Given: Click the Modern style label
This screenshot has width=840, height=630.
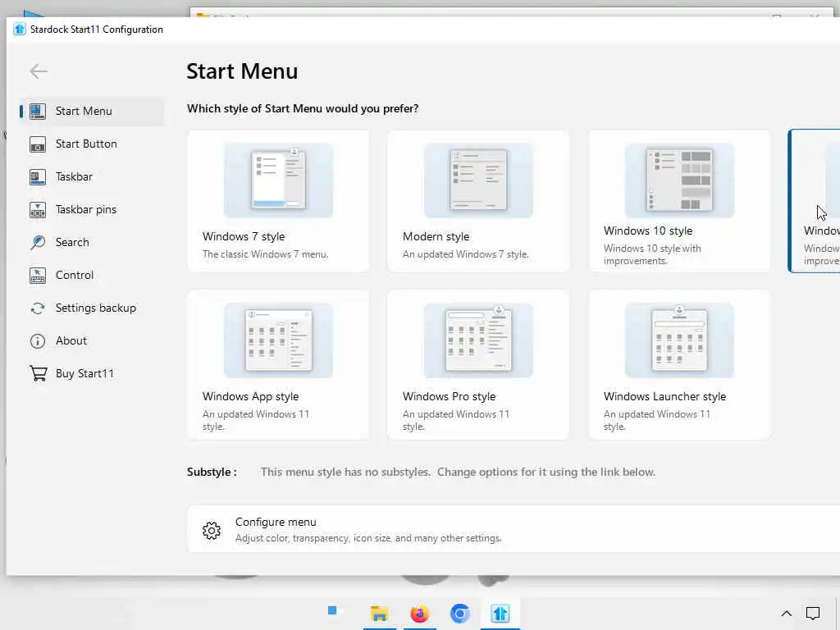Looking at the screenshot, I should [436, 236].
